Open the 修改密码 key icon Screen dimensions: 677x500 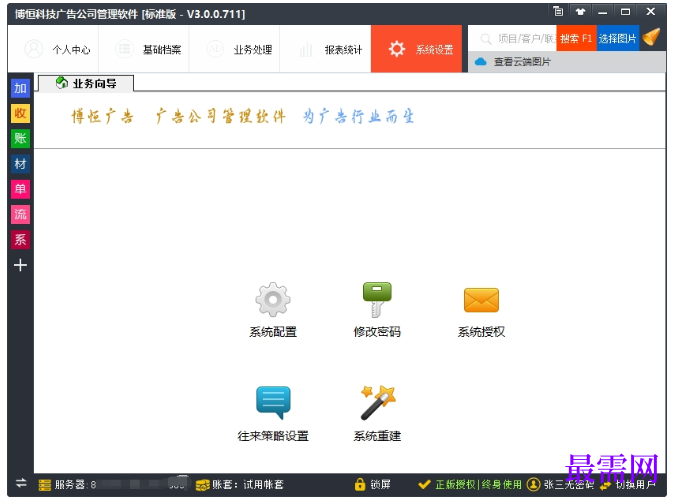pos(377,300)
